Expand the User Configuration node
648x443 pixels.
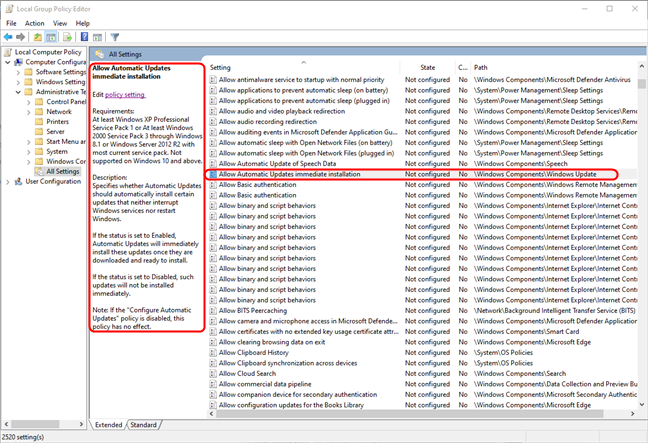point(8,181)
